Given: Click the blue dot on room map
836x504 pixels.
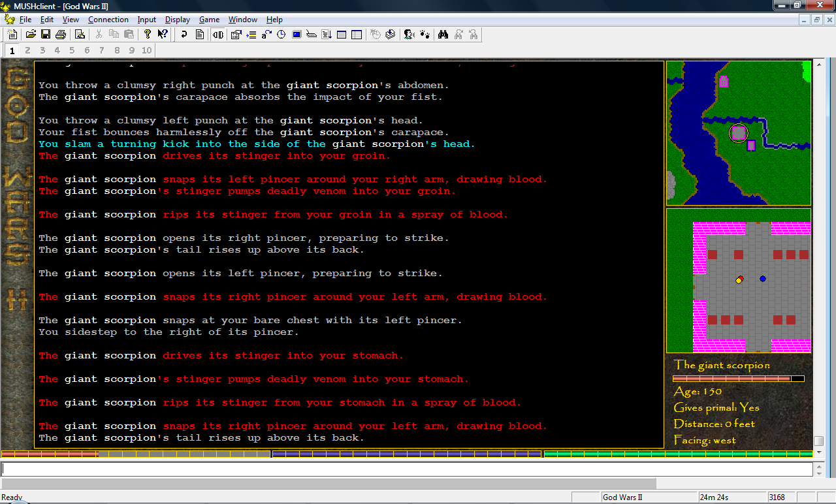Looking at the screenshot, I should pos(763,279).
